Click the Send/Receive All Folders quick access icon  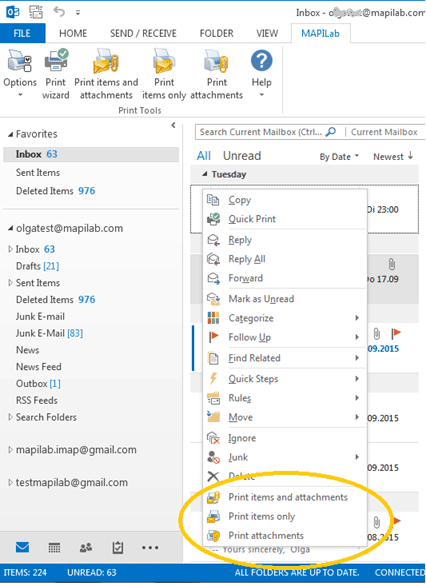pyautogui.click(x=36, y=12)
